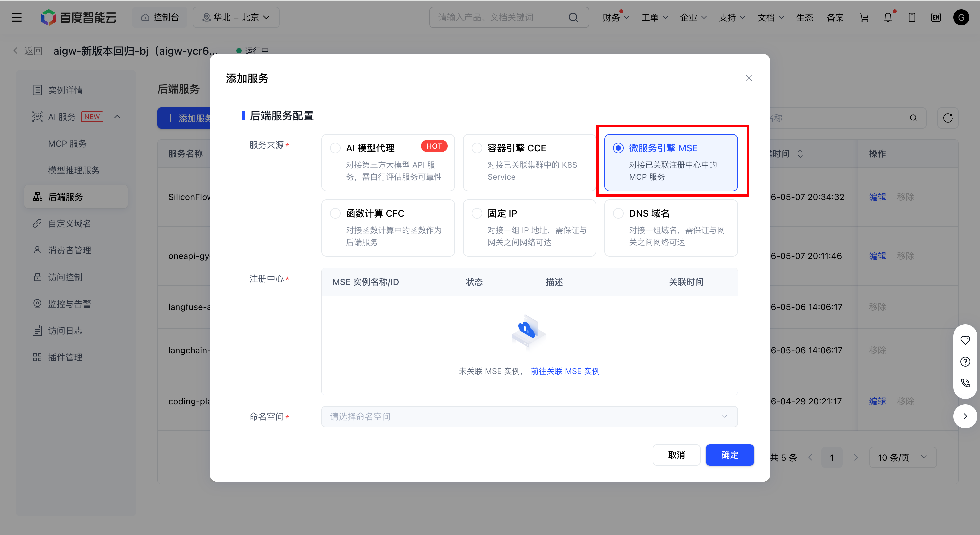The height and width of the screenshot is (535, 980).
Task: Select the 微服务引擎 MSE radio option
Action: pos(618,148)
